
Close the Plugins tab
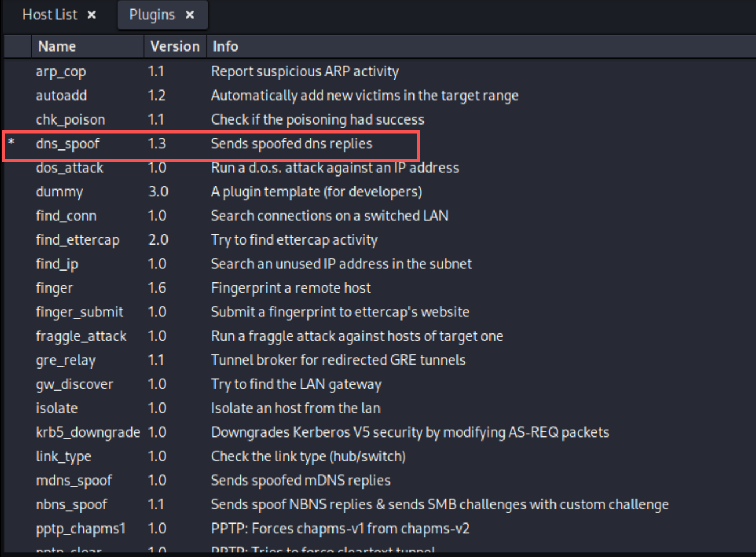(190, 15)
